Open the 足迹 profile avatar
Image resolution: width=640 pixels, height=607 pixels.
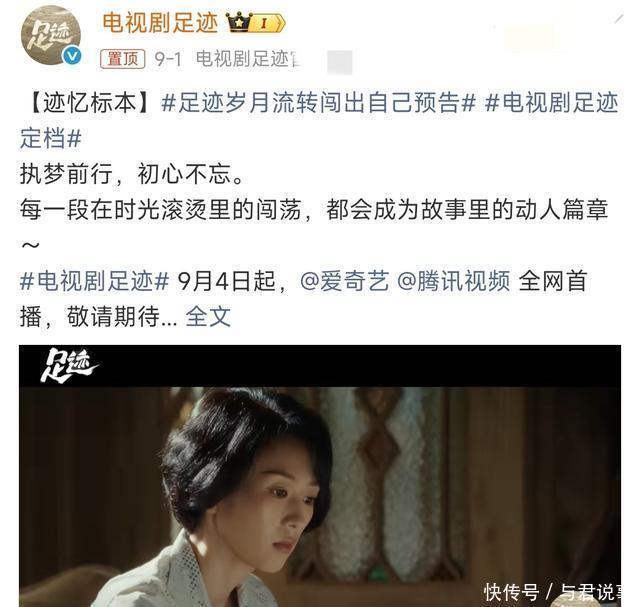coord(51,35)
